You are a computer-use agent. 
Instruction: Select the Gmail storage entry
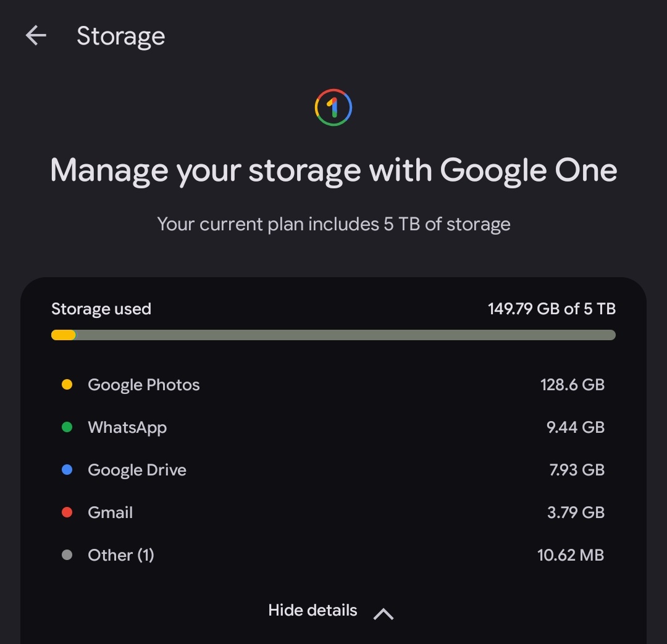pyautogui.click(x=333, y=512)
